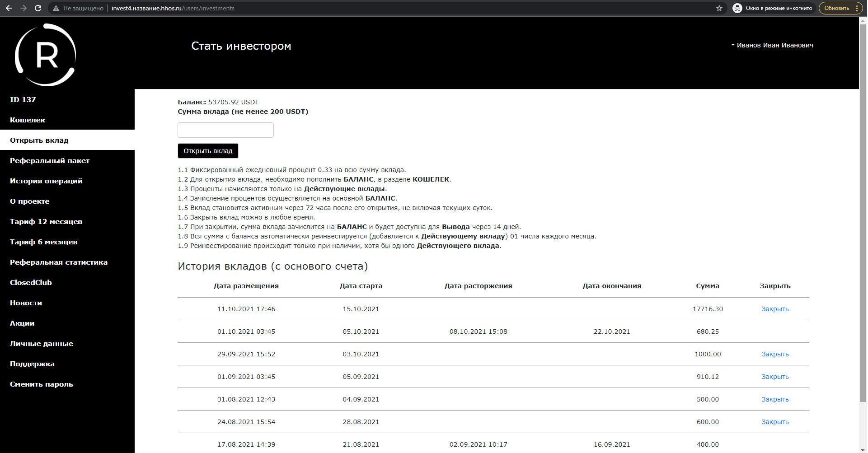Viewport: 868px width, 453px height.
Task: Click the incognito mode icon
Action: click(x=737, y=8)
